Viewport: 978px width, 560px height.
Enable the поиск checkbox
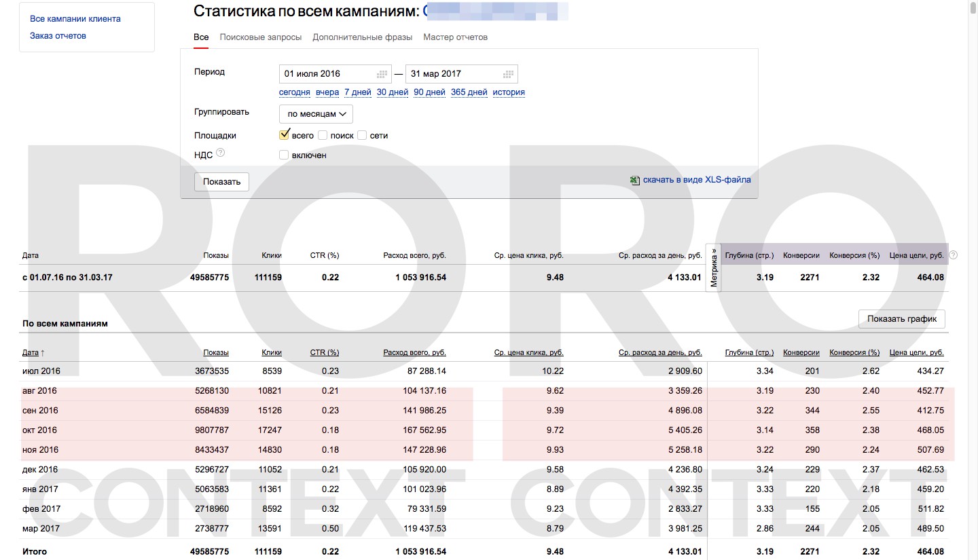pyautogui.click(x=323, y=135)
